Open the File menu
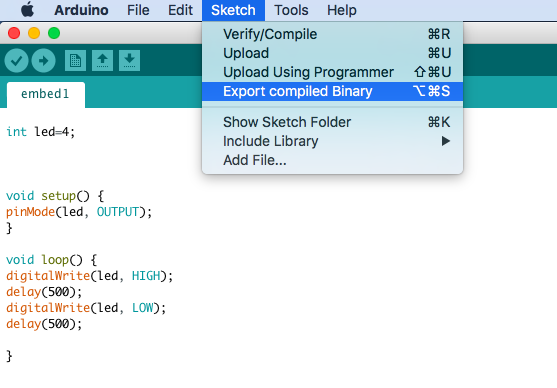Screen dimensions: 557x388 coord(138,10)
